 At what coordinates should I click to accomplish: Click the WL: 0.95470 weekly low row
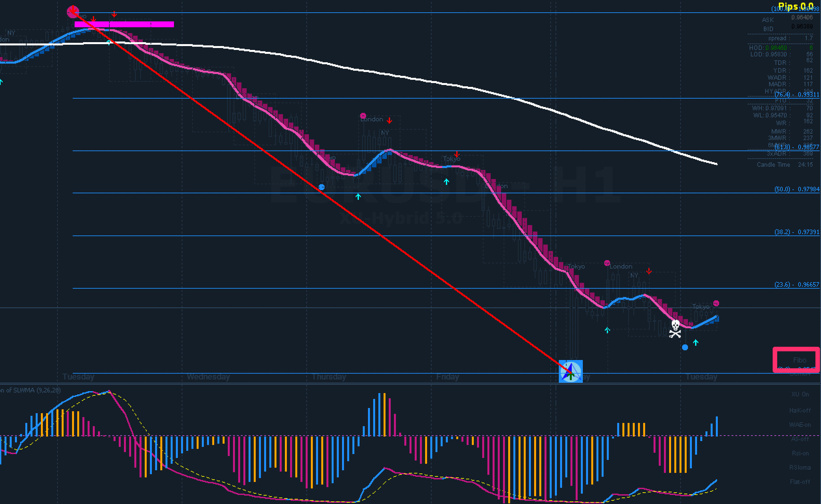click(x=782, y=115)
